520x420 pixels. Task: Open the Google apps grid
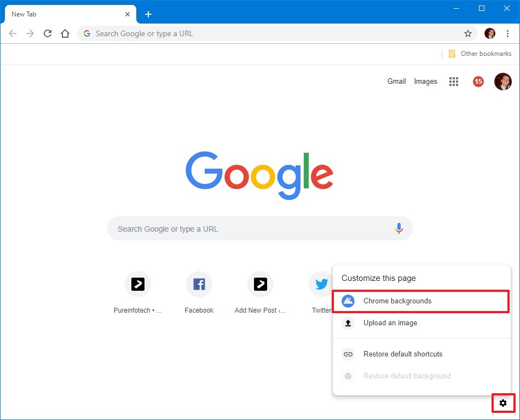pyautogui.click(x=454, y=81)
